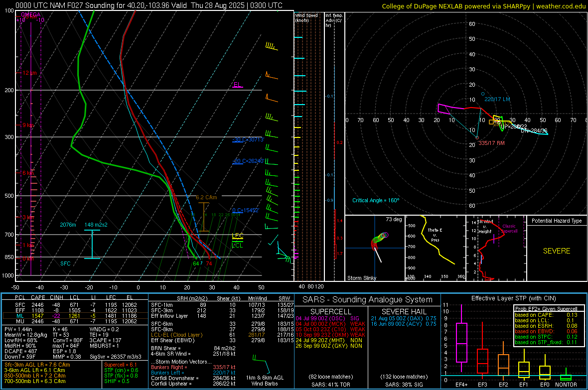588x390 pixels.
Task: Click the BRN Shear = 84 m2/s2 line
Action: point(193,348)
